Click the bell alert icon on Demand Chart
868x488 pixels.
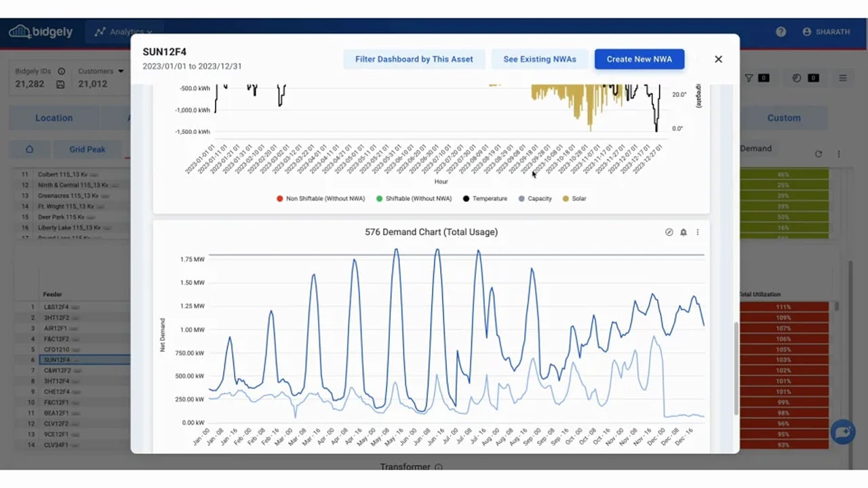[683, 232]
